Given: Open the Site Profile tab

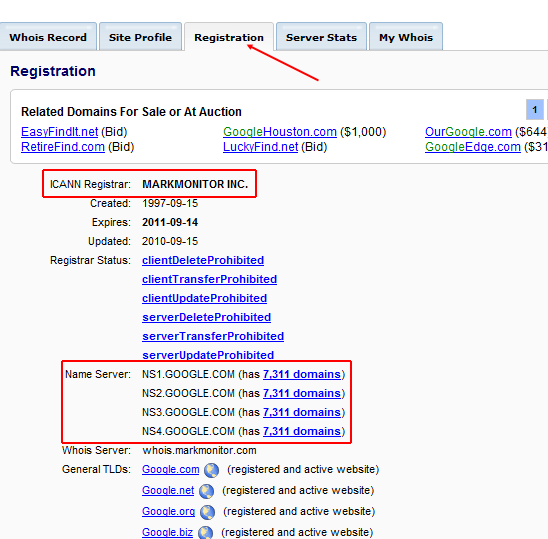Looking at the screenshot, I should [x=140, y=37].
